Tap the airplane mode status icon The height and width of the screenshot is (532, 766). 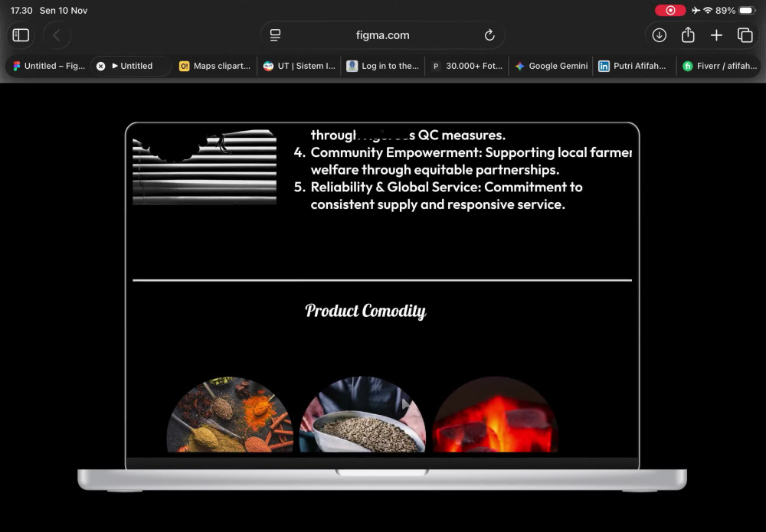696,10
